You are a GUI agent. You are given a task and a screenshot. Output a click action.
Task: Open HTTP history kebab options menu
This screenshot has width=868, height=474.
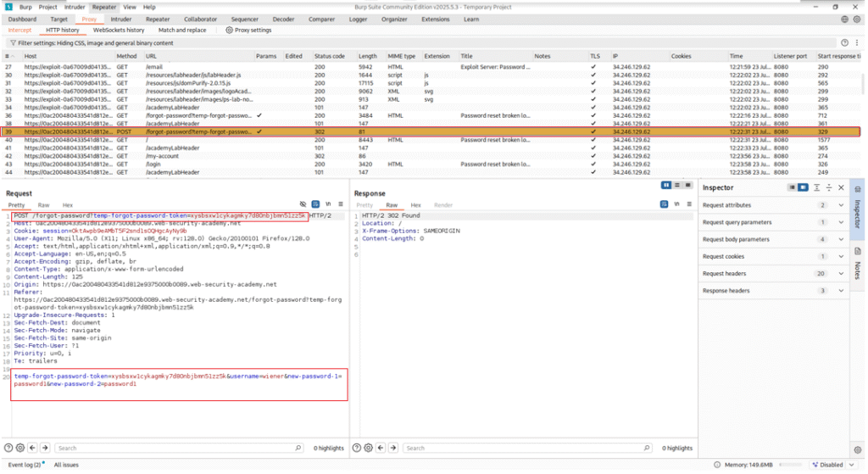857,42
